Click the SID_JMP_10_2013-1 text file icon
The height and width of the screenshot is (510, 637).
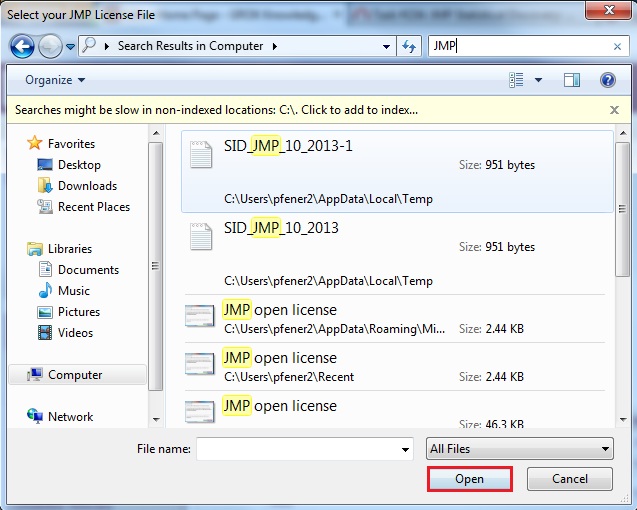point(201,154)
